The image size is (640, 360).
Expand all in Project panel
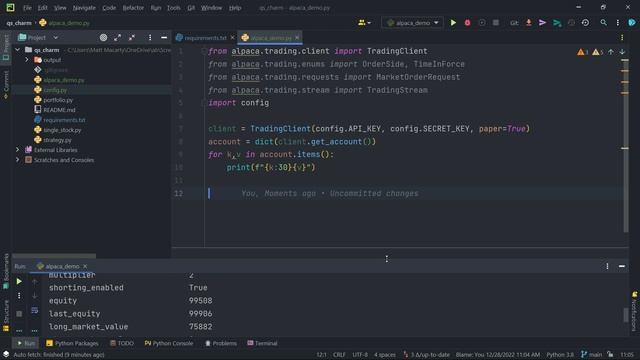(118, 38)
